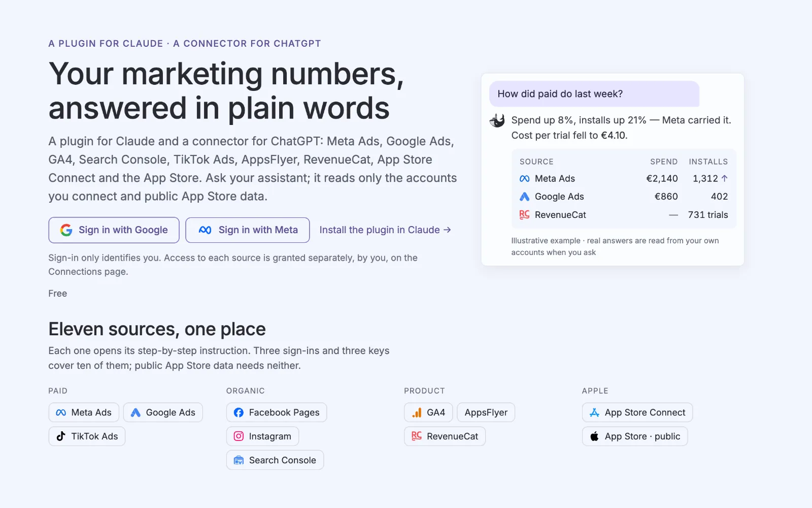Click the TikTok icon in sources list

point(61,436)
